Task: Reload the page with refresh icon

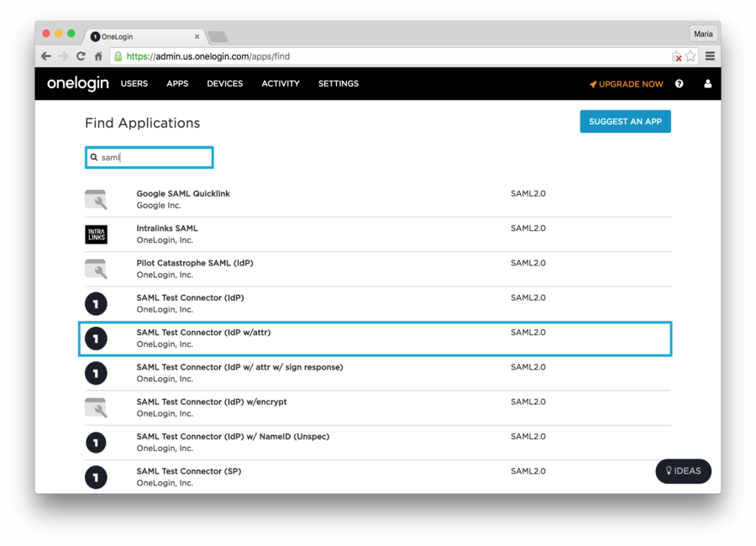Action: click(x=81, y=56)
